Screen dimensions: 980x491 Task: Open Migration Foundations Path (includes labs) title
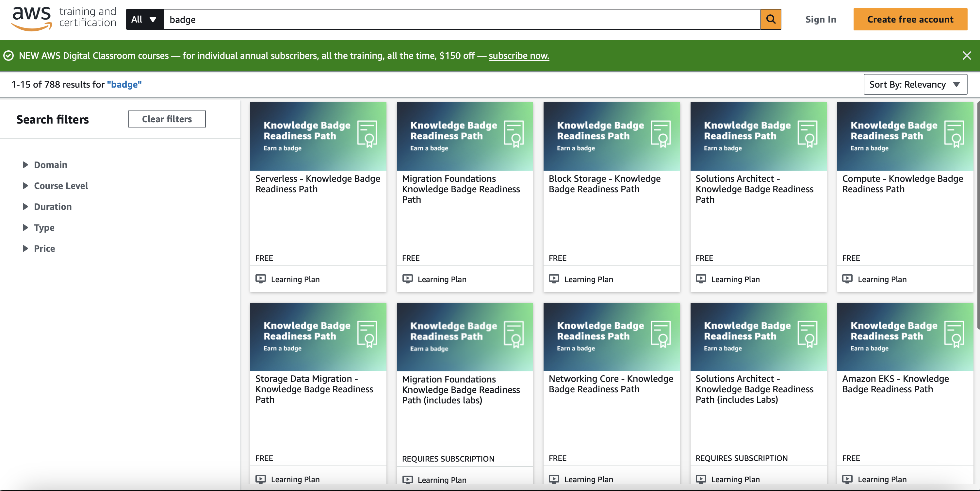[x=461, y=390]
